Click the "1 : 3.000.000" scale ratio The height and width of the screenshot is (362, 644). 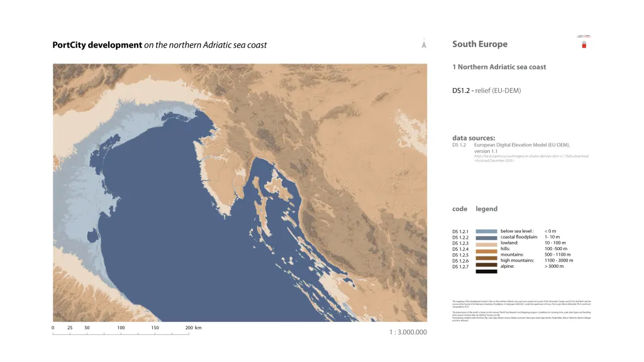pos(408,332)
